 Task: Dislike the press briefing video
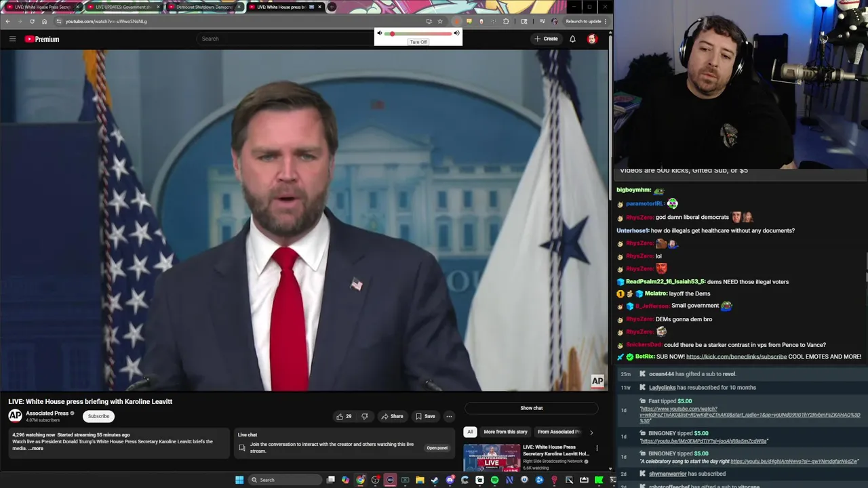tap(365, 416)
